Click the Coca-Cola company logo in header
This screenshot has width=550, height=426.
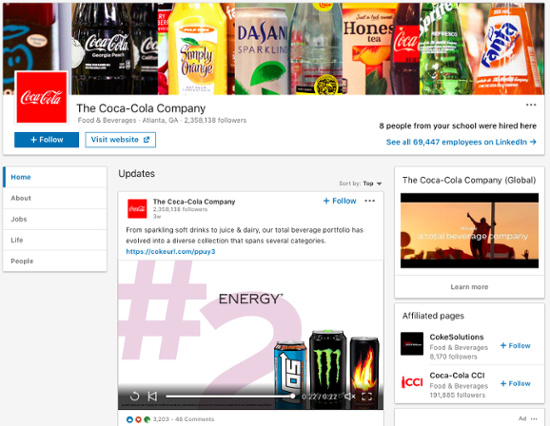(41, 98)
